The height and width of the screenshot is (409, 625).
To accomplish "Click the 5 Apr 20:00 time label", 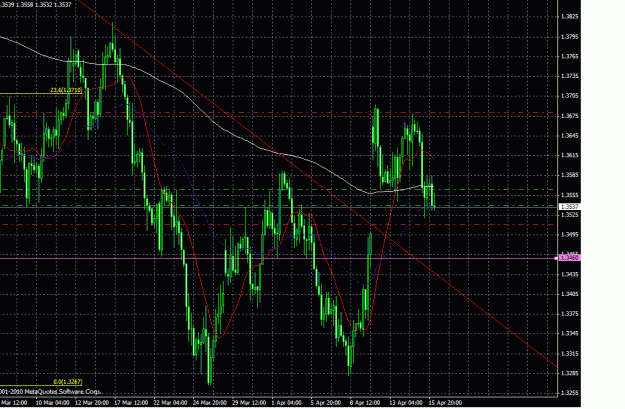I will 326,403.
